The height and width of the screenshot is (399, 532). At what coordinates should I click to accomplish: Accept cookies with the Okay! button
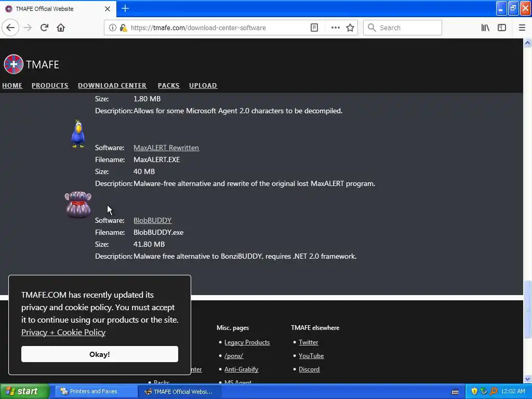coord(99,354)
